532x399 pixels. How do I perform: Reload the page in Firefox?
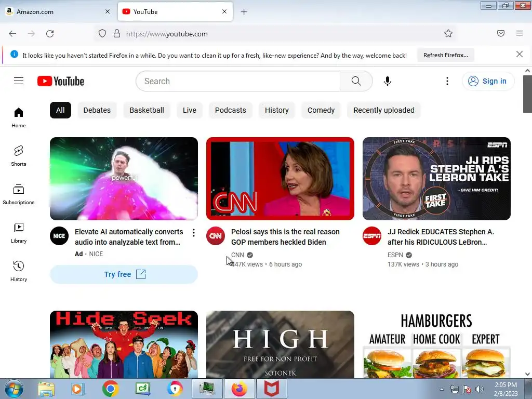click(50, 34)
